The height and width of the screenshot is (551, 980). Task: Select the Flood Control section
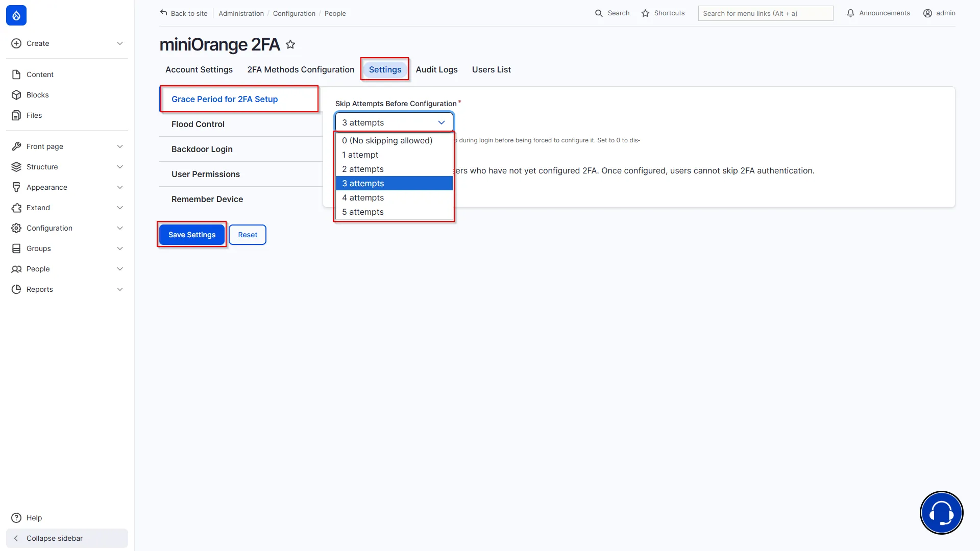[x=241, y=124]
